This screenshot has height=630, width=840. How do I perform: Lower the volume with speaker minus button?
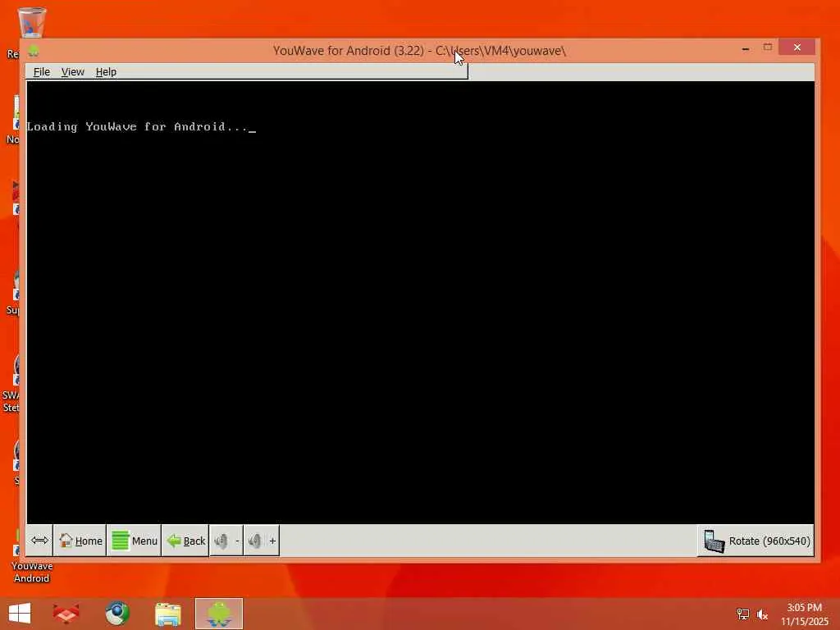(x=226, y=541)
